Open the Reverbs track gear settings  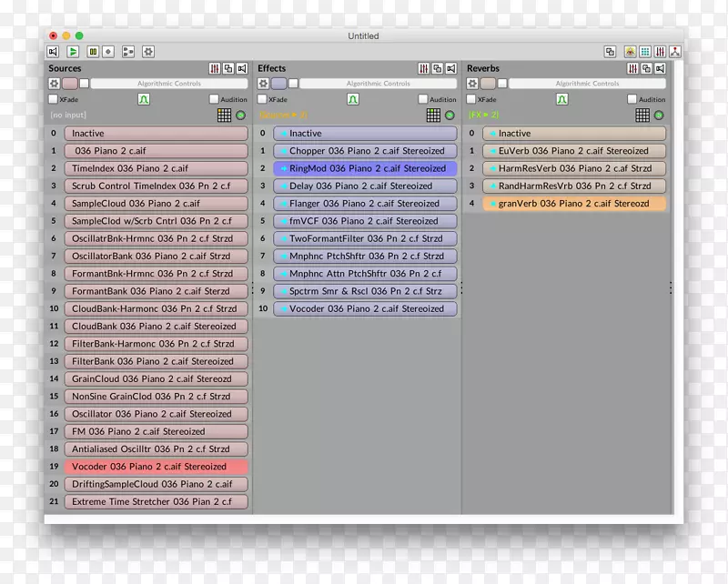pyautogui.click(x=472, y=84)
